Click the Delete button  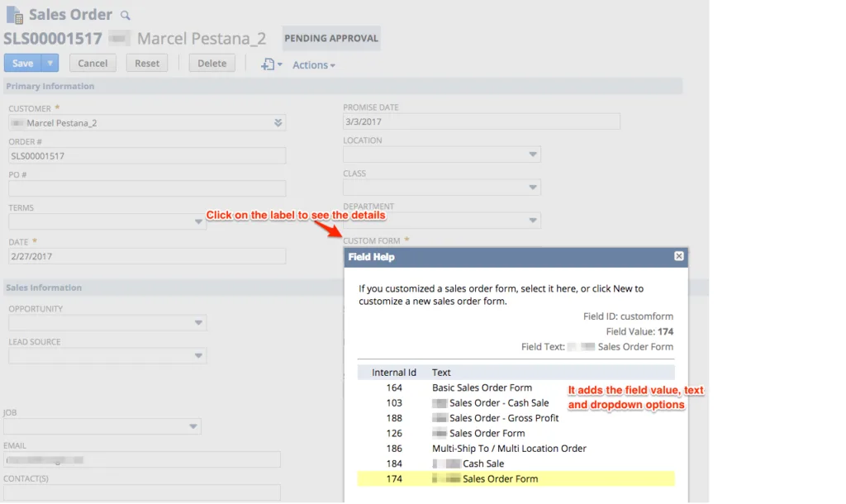pyautogui.click(x=212, y=63)
